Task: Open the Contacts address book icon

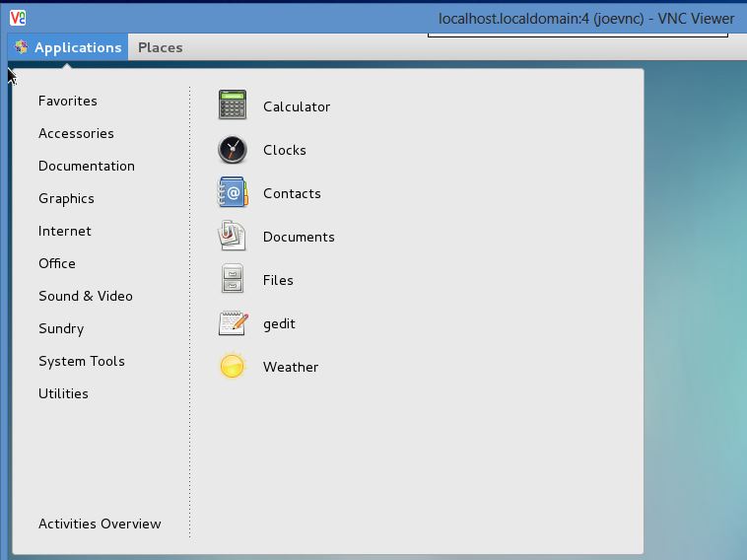Action: 233,192
